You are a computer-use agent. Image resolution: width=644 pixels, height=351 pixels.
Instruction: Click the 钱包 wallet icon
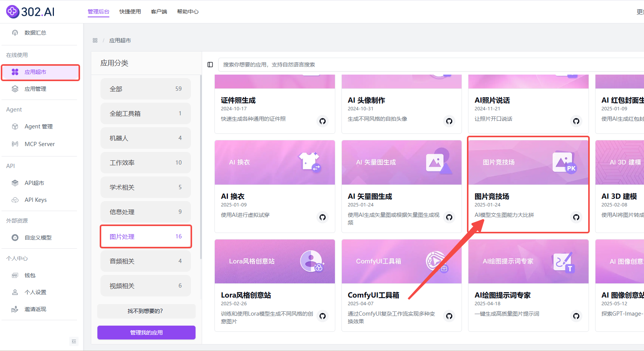15,275
